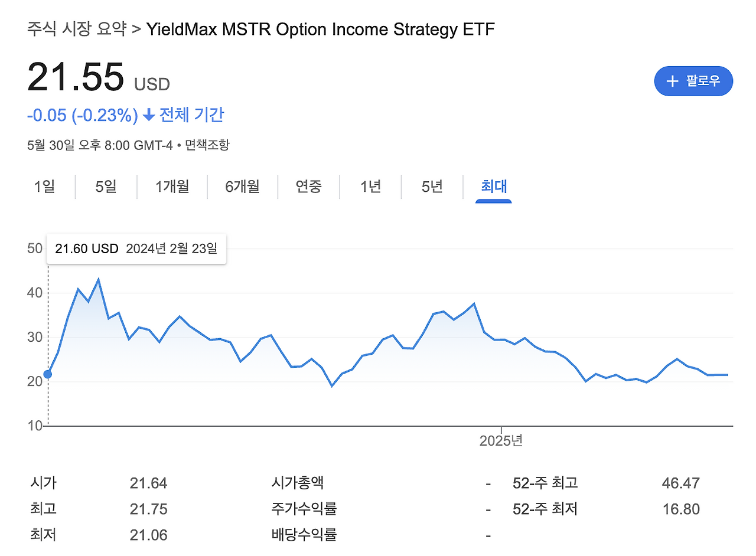Image resolution: width=756 pixels, height=556 pixels.
Task: Click the 2025년 axis label
Action: point(501,440)
